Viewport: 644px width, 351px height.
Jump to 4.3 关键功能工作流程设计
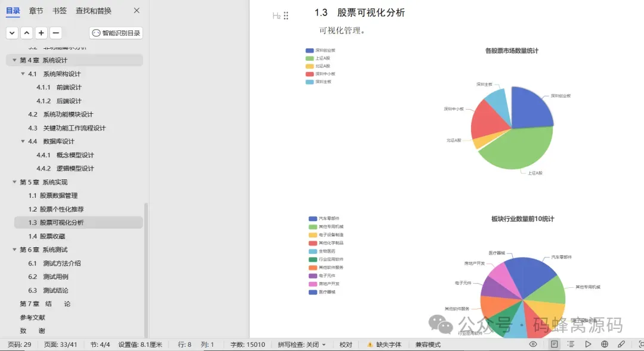(67, 128)
